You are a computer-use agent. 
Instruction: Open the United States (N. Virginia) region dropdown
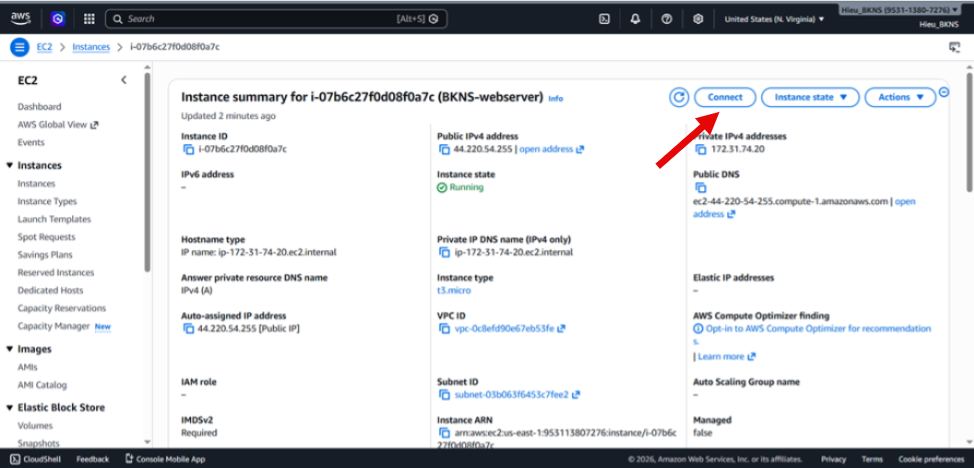774,19
